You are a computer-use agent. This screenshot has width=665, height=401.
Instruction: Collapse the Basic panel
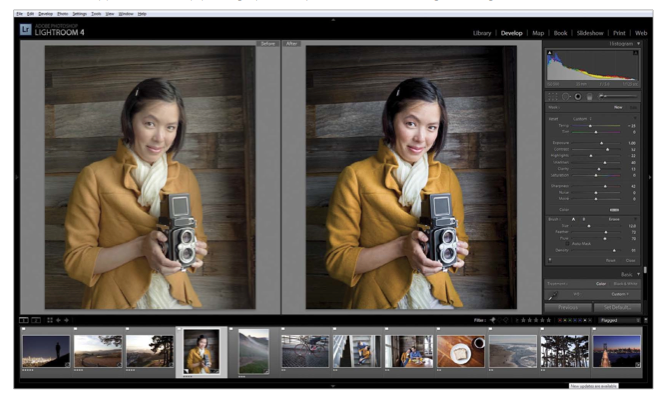click(638, 274)
